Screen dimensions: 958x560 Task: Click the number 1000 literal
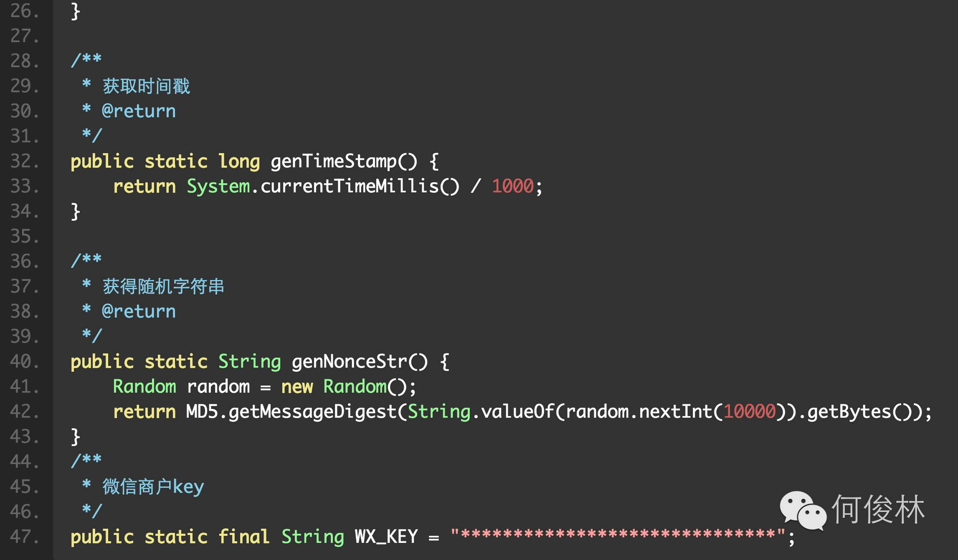513,186
